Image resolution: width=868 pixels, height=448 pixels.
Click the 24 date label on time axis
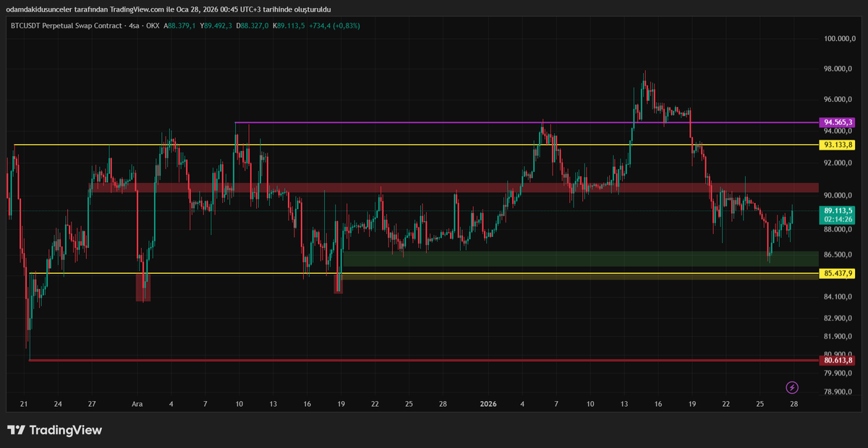(x=58, y=405)
